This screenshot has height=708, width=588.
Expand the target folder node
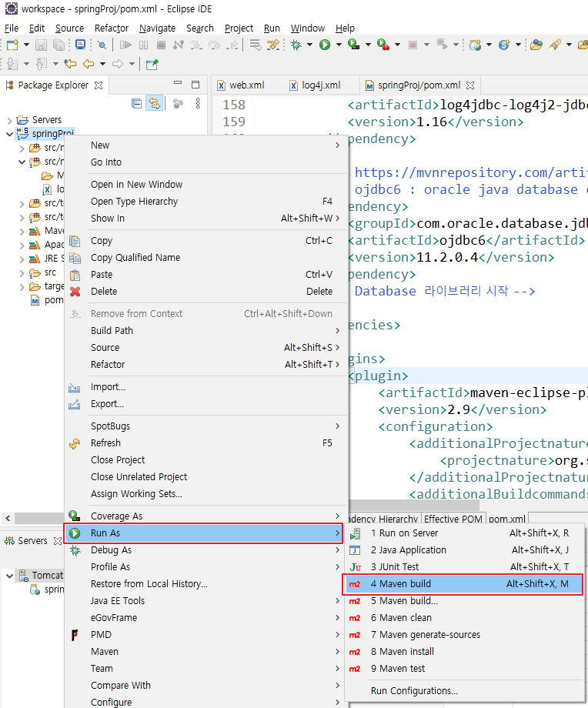click(22, 287)
